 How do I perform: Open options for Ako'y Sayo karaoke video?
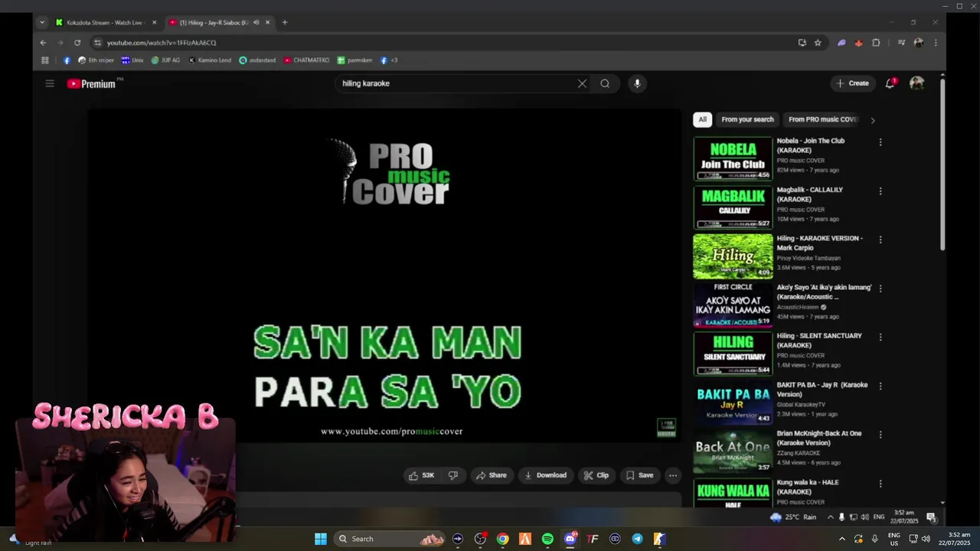[x=880, y=289]
